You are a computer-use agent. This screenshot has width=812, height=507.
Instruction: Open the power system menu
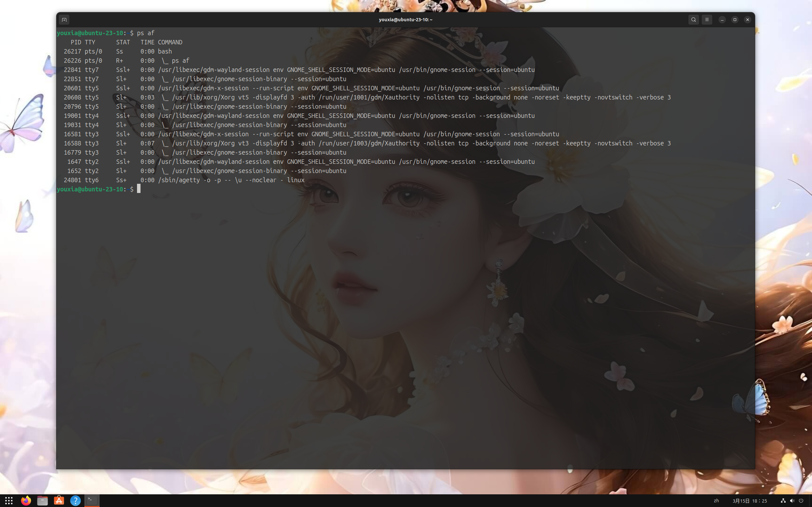(x=801, y=500)
